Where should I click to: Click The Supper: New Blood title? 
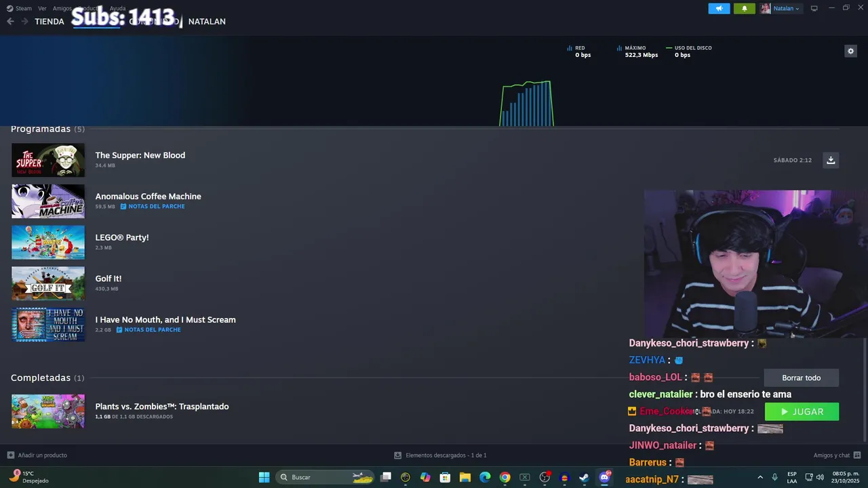[x=140, y=155]
